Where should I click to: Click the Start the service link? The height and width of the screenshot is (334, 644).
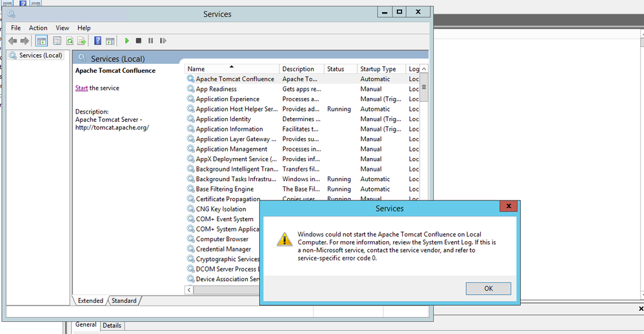pyautogui.click(x=81, y=88)
